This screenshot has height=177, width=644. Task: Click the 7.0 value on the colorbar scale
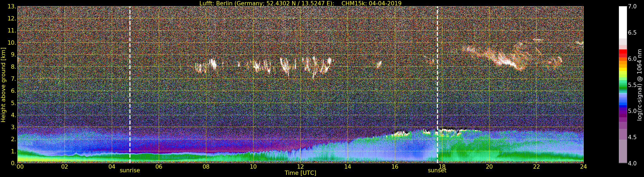pyautogui.click(x=632, y=6)
